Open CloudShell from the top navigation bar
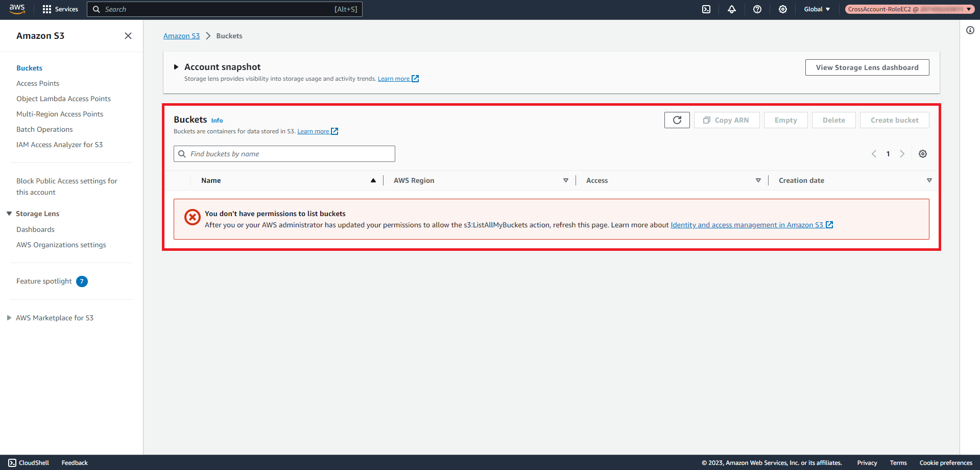The height and width of the screenshot is (470, 980). tap(706, 9)
